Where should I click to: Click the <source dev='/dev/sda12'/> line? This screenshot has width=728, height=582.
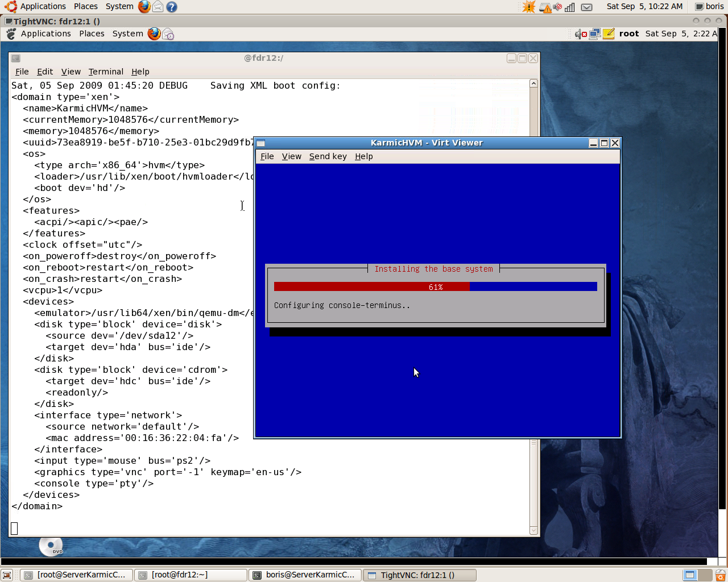tap(119, 336)
